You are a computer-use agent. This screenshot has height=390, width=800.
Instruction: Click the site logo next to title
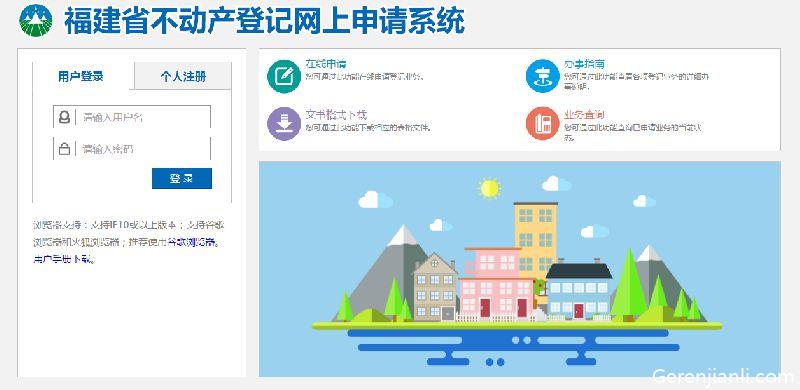[x=36, y=21]
